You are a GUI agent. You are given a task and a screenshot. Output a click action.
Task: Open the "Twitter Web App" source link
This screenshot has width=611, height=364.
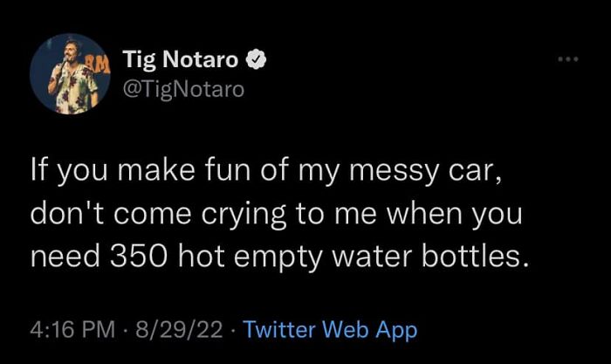click(330, 330)
